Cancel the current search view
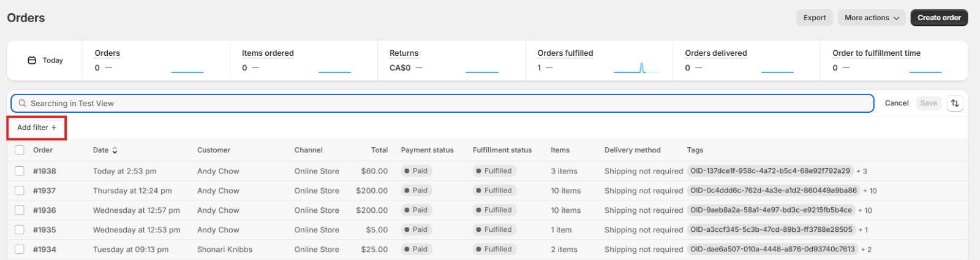Screen dimensions: 980x260 [896, 103]
